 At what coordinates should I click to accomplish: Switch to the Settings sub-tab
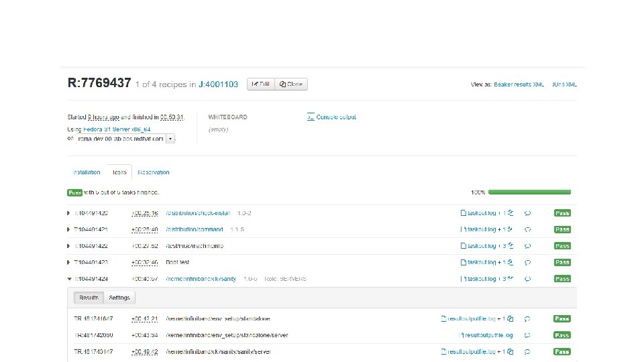point(119,298)
